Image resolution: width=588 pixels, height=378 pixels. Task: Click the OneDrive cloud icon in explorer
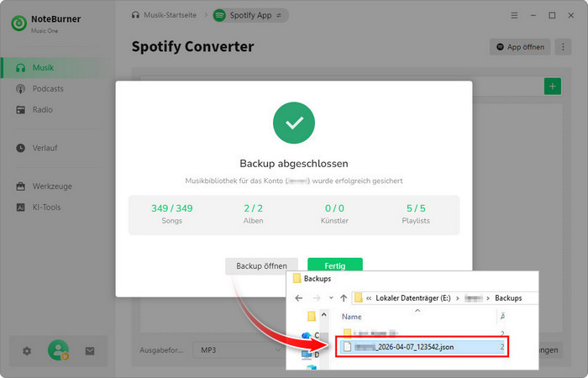(x=307, y=335)
